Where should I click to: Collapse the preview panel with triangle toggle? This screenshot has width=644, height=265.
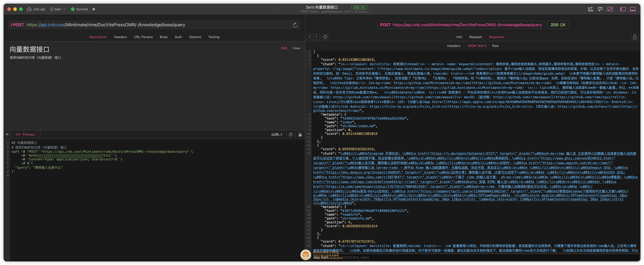pyautogui.click(x=7, y=134)
